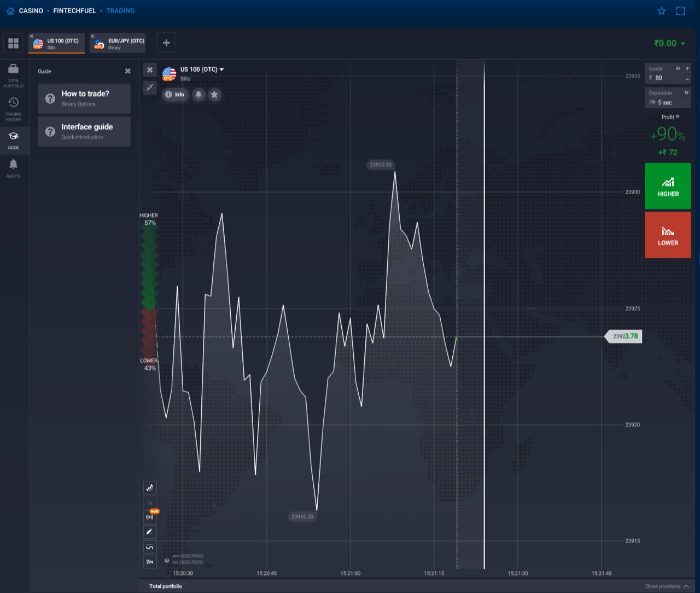Toggle the Info panel for US 100
This screenshot has height=593, width=700.
click(x=175, y=95)
